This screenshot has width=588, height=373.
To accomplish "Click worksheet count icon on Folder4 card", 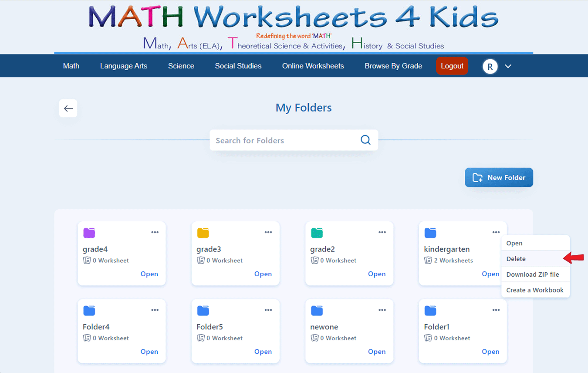I will pos(87,338).
